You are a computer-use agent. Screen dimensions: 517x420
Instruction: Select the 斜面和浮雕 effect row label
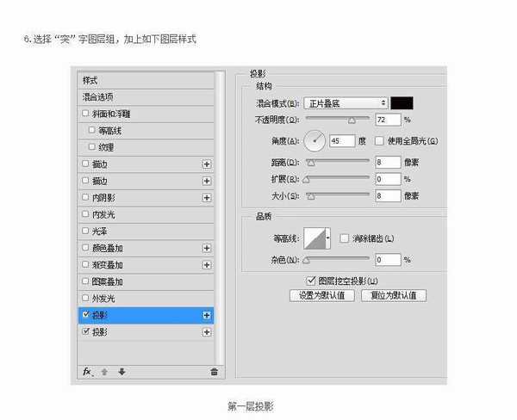pyautogui.click(x=111, y=114)
